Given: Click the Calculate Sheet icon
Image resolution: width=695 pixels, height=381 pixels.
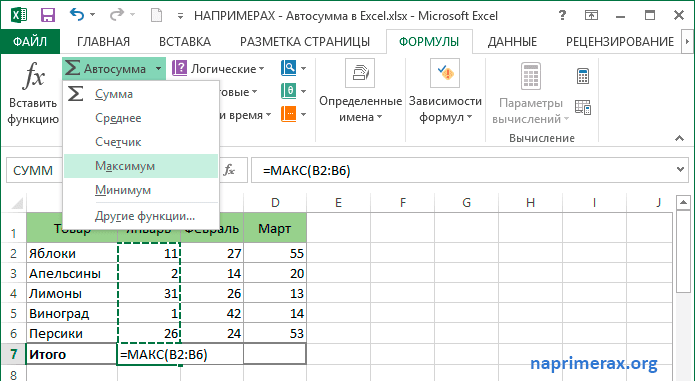Looking at the screenshot, I should tap(583, 108).
